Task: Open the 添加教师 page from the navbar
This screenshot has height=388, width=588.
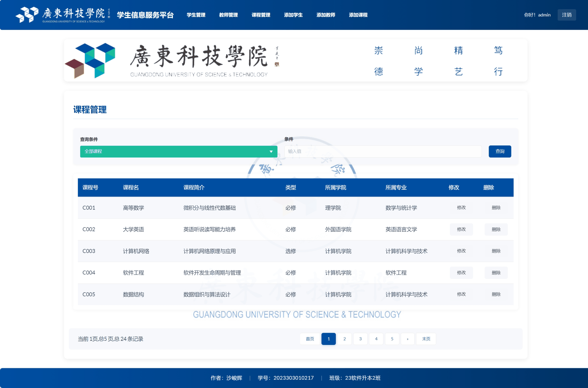Action: 326,15
